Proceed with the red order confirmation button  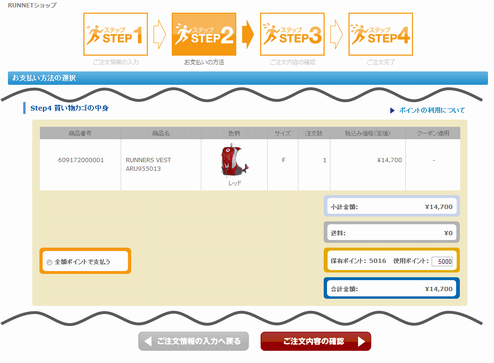coord(316,341)
